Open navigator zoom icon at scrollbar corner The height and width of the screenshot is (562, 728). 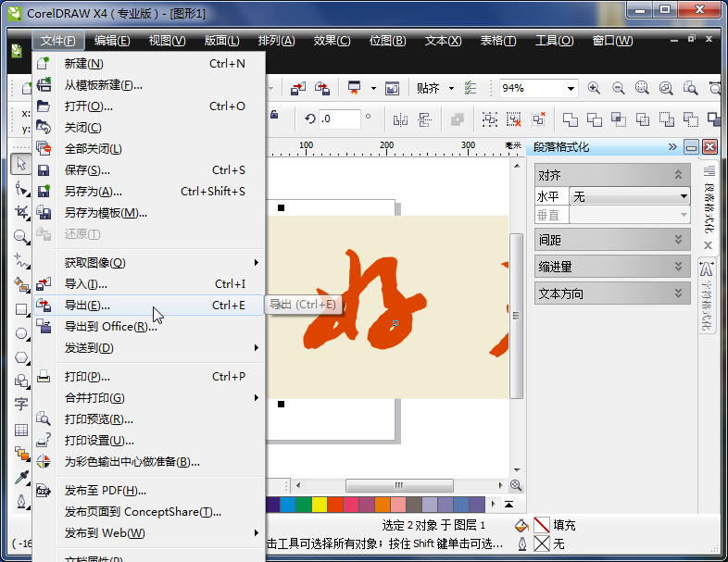(516, 485)
